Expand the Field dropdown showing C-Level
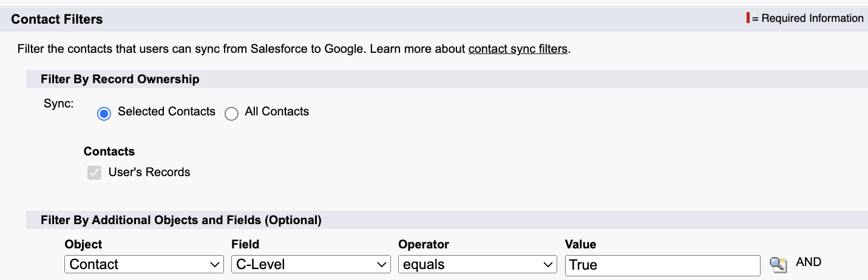This screenshot has height=280, width=868. (311, 265)
